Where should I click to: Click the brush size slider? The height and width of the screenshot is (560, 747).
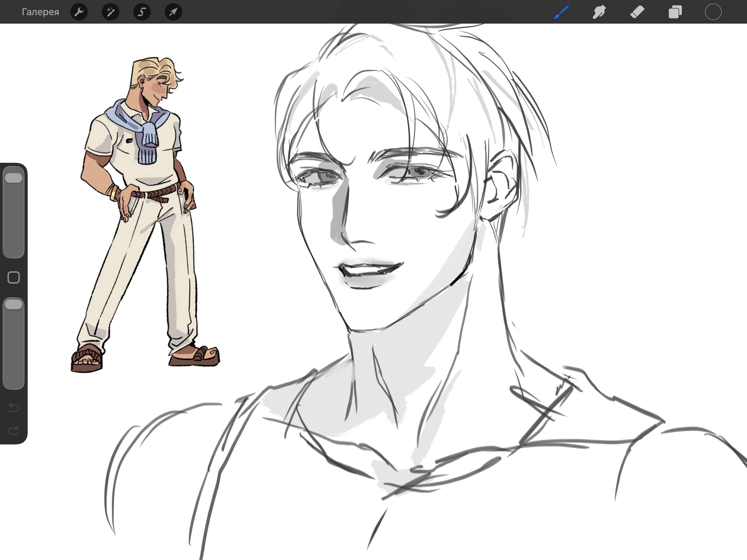pos(13,212)
